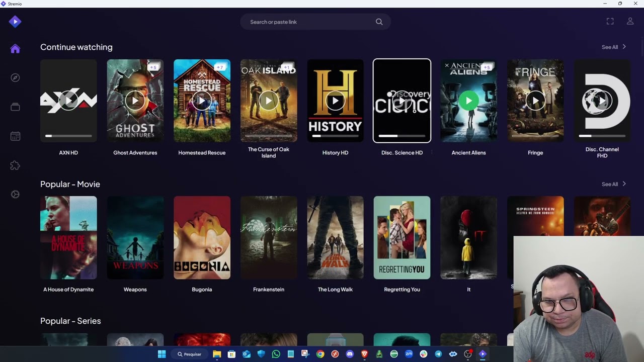Click the magnifier icon in search bar
Screen dimensions: 644x362
pos(379,22)
